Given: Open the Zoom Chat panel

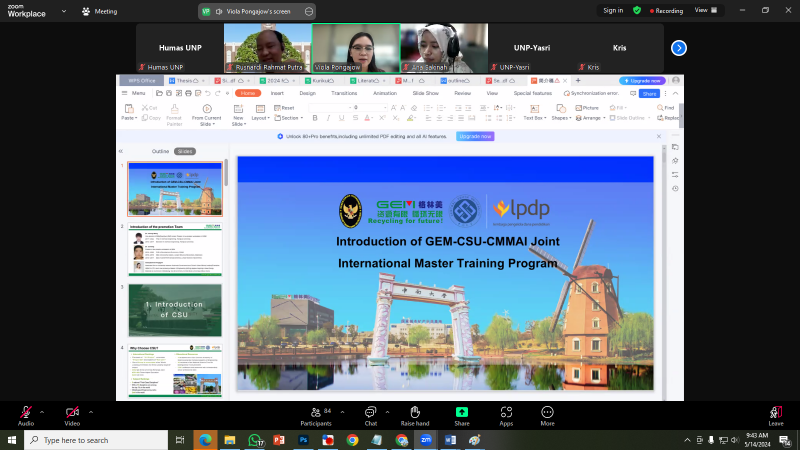Looking at the screenshot, I should pyautogui.click(x=370, y=416).
